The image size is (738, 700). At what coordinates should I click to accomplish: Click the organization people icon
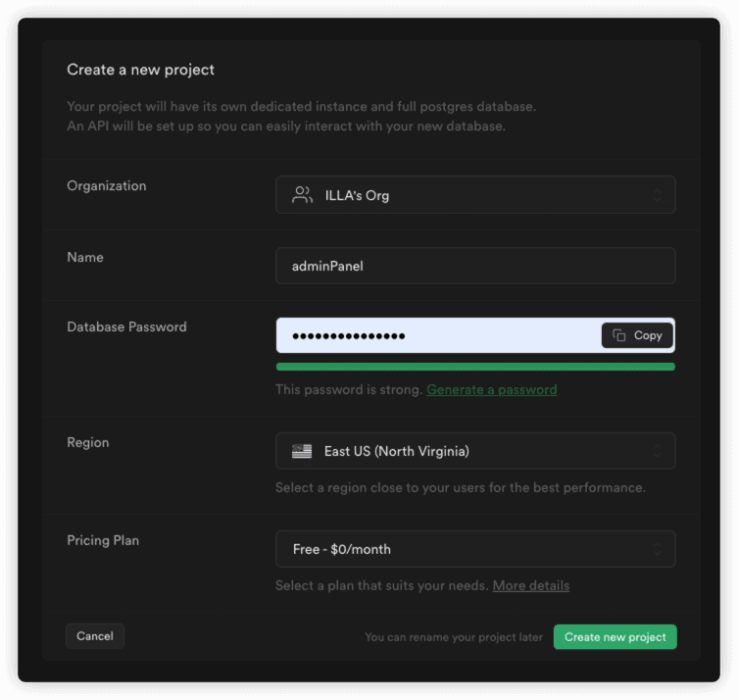(x=302, y=195)
